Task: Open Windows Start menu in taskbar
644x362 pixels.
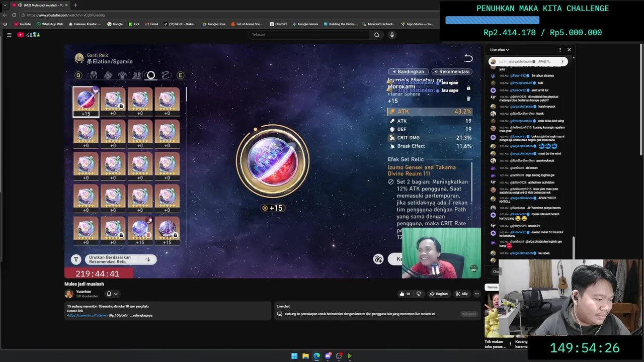Action: [x=294, y=356]
